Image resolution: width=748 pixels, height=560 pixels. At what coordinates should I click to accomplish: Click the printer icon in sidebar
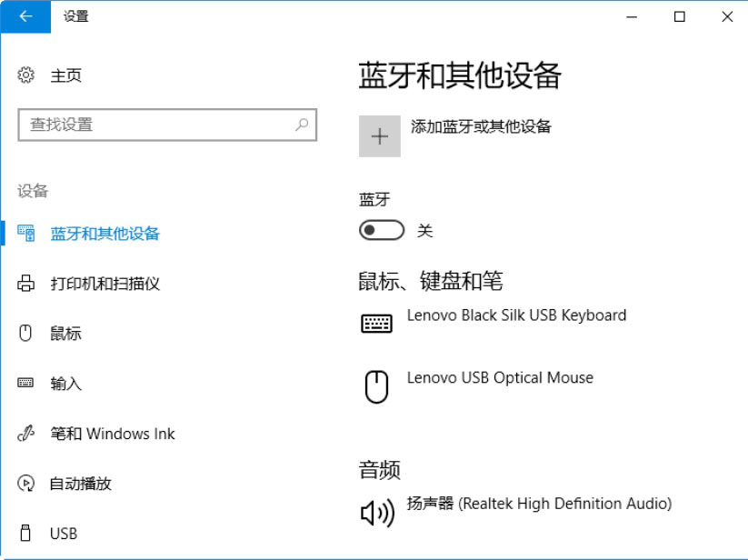point(26,284)
